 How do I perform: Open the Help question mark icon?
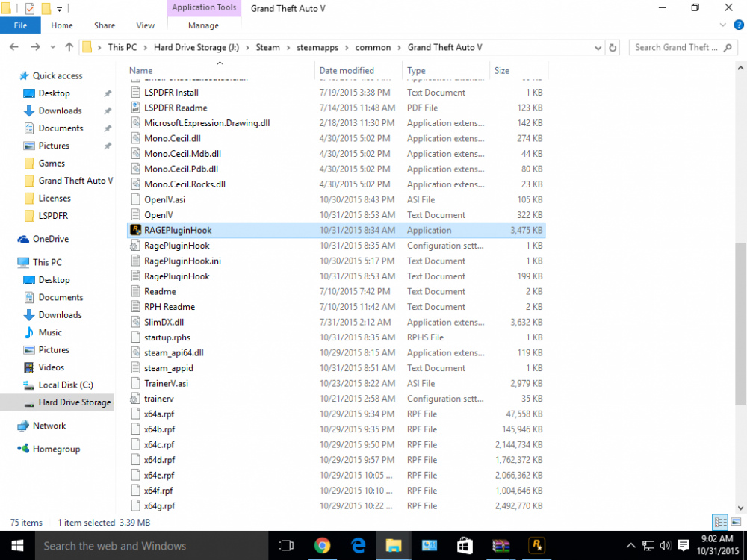tap(739, 25)
